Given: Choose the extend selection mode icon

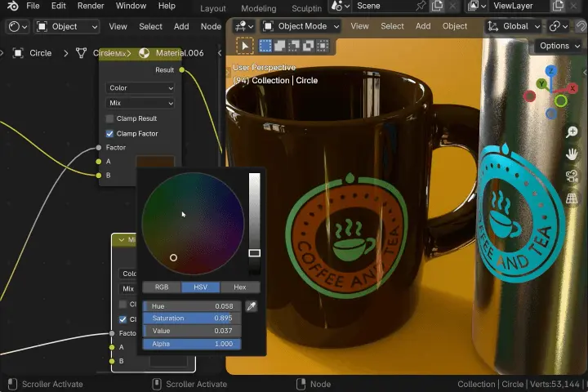Looking at the screenshot, I should pyautogui.click(x=279, y=46).
